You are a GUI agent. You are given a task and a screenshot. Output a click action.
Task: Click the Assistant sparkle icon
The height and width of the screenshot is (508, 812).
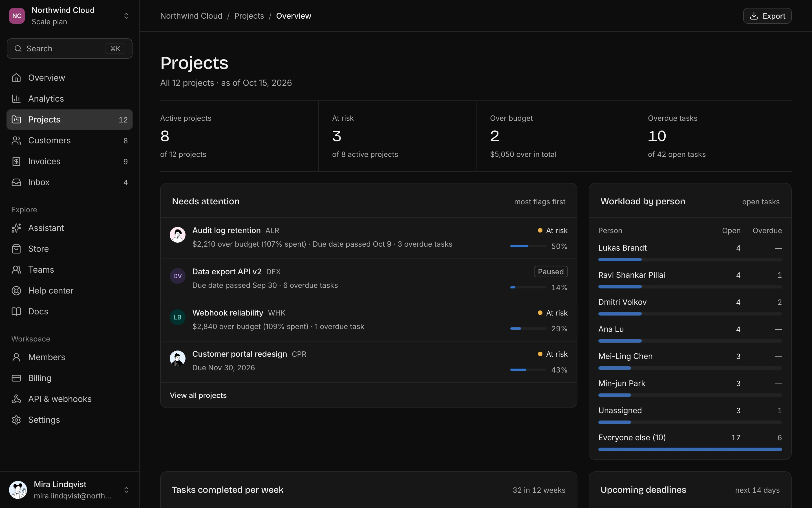[16, 228]
